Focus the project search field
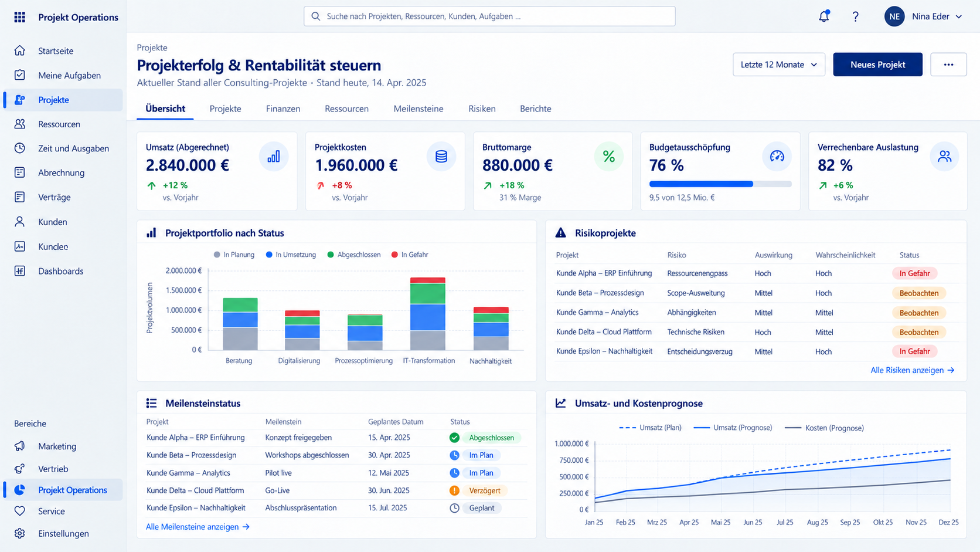 (x=489, y=16)
